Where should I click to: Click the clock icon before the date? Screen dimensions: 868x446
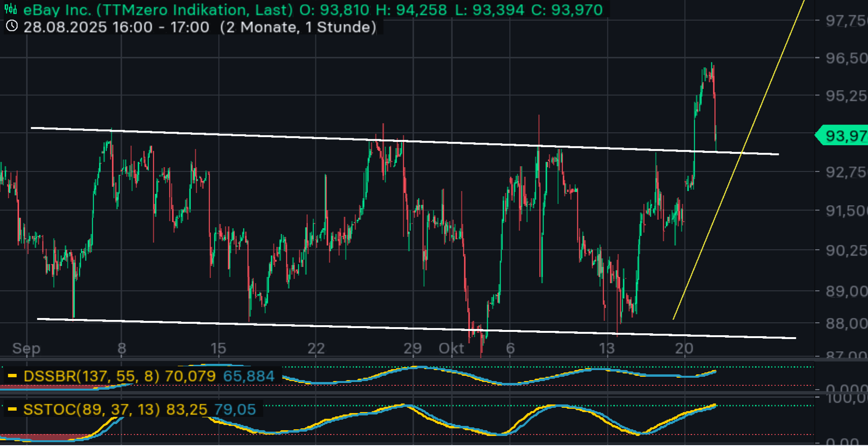click(x=11, y=26)
